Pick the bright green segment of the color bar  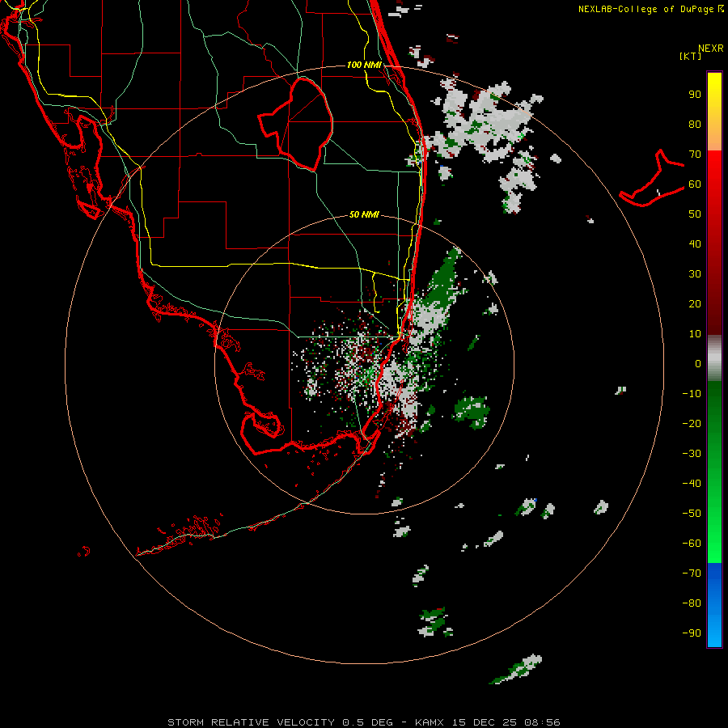tap(714, 539)
